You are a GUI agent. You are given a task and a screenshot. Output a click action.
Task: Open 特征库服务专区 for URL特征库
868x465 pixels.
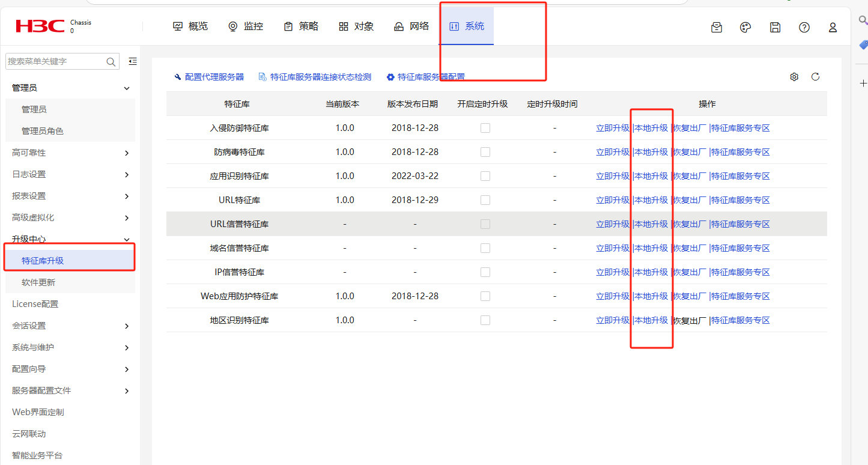tap(741, 200)
